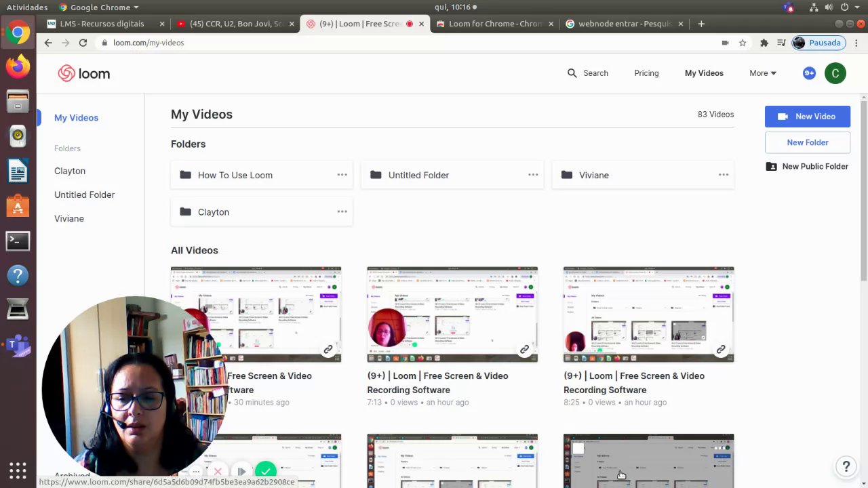The image size is (868, 488).
Task: Open Clayton folder in the sidebar
Action: pyautogui.click(x=70, y=171)
